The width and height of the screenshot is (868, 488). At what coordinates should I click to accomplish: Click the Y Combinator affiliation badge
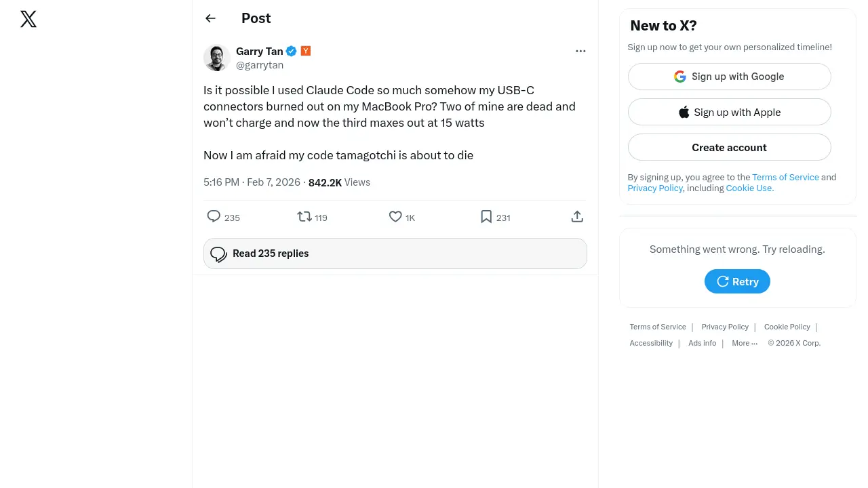pyautogui.click(x=306, y=51)
